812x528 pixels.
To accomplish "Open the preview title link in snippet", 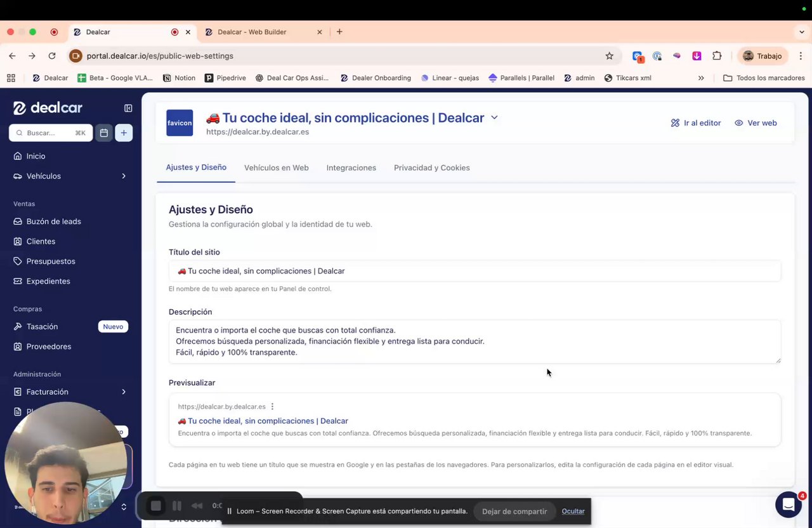I will click(263, 421).
